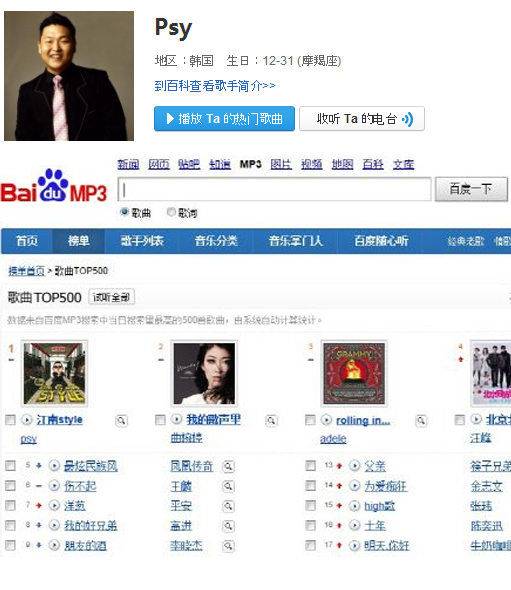Click the Baidu MP3 logo

[x=53, y=187]
